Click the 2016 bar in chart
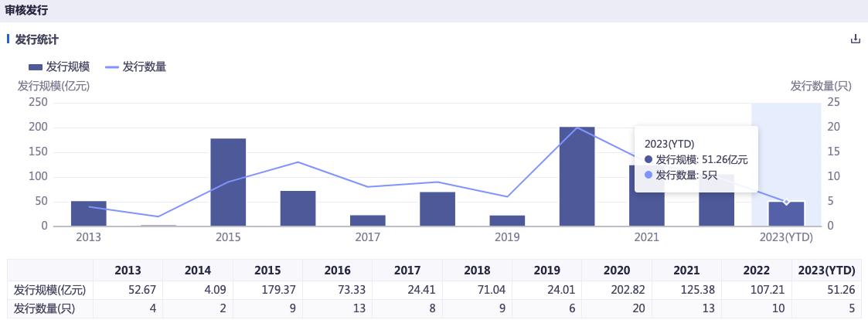The height and width of the screenshot is (320, 868). (298, 208)
